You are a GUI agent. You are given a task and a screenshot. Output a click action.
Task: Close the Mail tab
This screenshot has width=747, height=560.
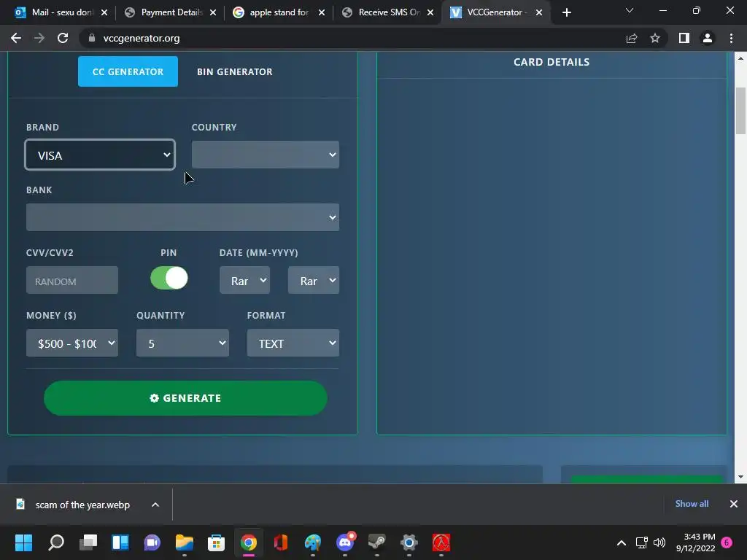click(x=104, y=12)
